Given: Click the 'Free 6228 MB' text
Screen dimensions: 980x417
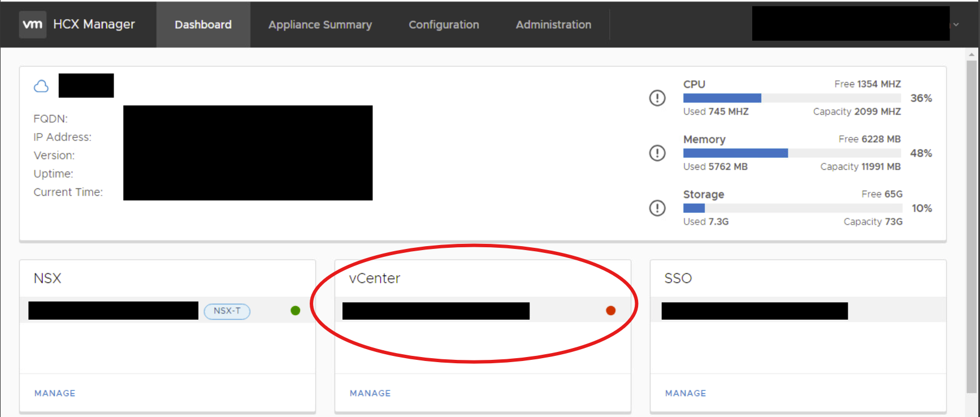Looking at the screenshot, I should coord(870,139).
